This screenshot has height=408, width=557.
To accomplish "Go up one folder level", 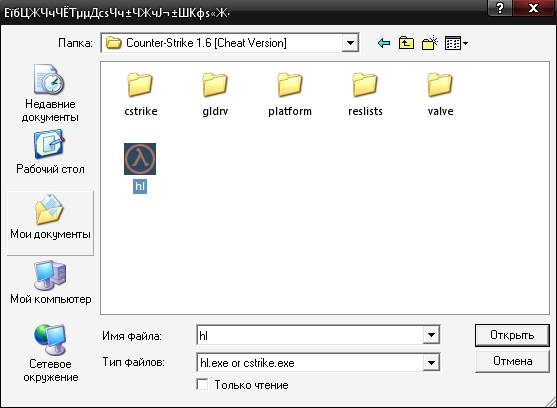I will [406, 43].
